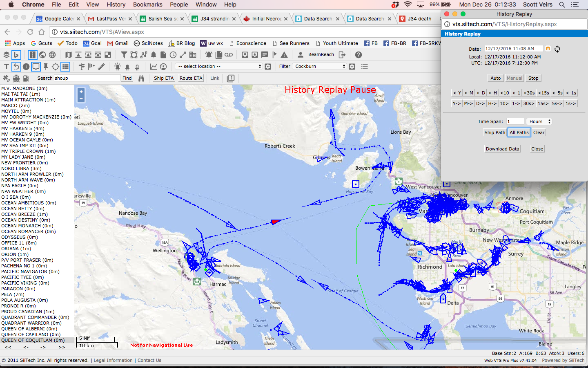
Task: Open the Bookmarks menu in menu bar
Action: [x=147, y=4]
